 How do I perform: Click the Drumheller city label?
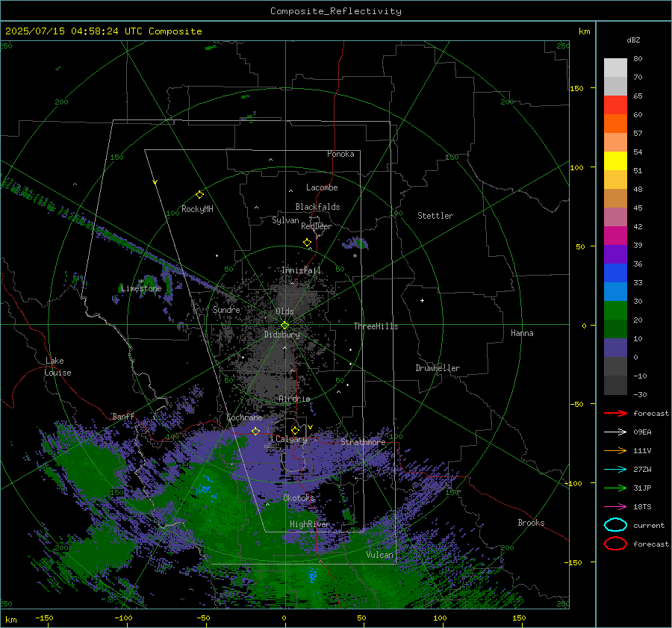coord(438,368)
